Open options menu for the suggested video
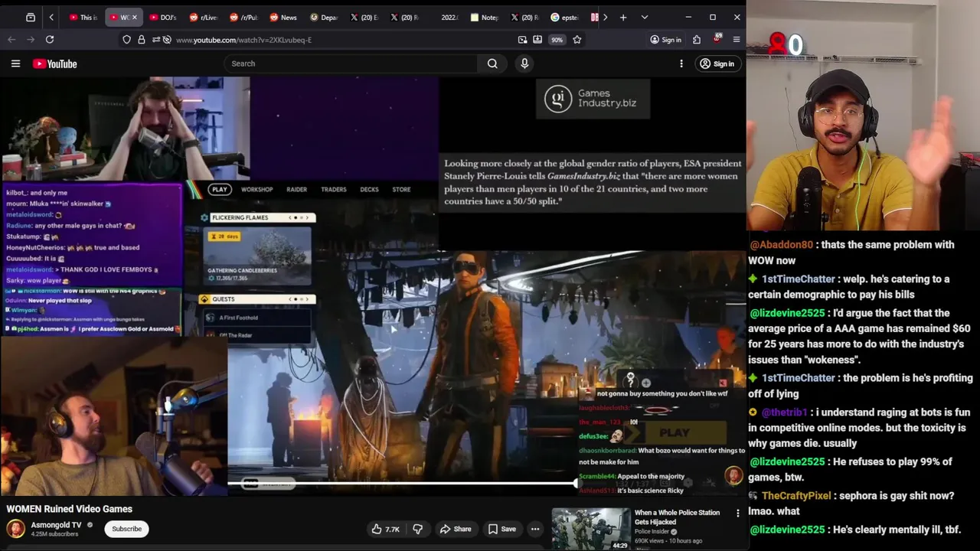The height and width of the screenshot is (551, 980). point(738,514)
